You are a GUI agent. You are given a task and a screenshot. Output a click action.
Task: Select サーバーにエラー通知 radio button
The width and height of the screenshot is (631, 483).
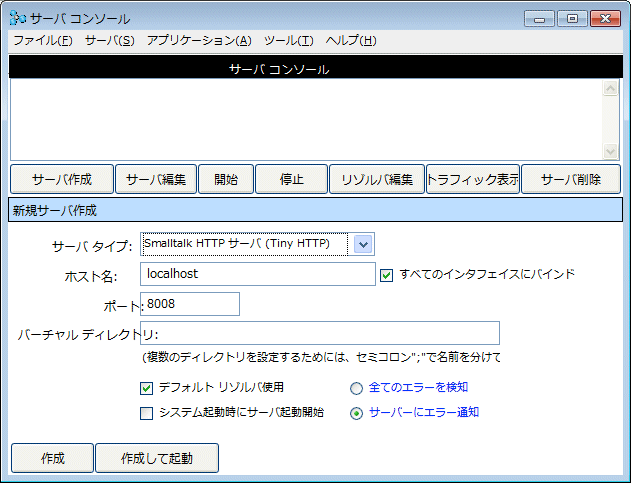tap(356, 413)
